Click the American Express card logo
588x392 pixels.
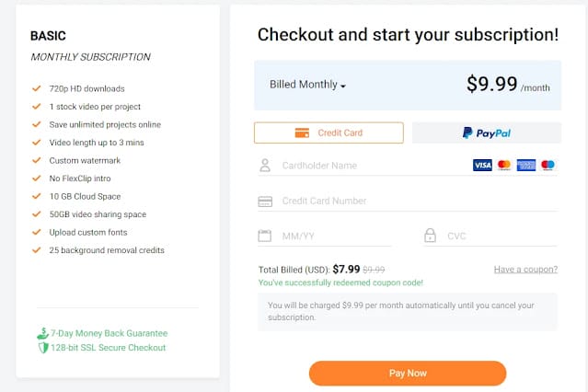point(526,166)
